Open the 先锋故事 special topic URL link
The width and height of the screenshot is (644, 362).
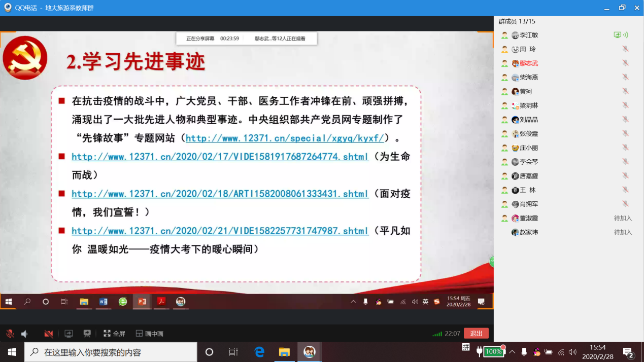point(285,138)
